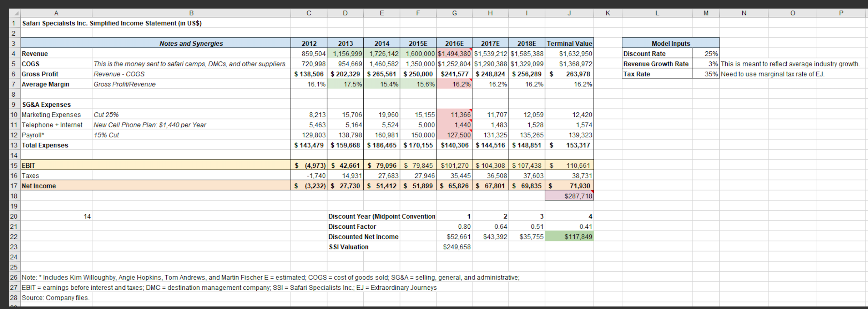Select the Tax Rate value 35%

tap(706, 74)
